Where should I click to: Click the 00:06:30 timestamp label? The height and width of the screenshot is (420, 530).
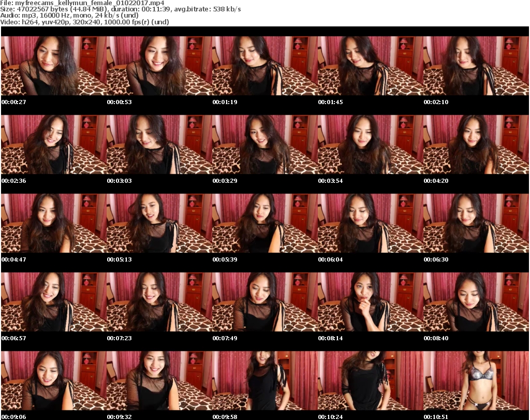436,259
